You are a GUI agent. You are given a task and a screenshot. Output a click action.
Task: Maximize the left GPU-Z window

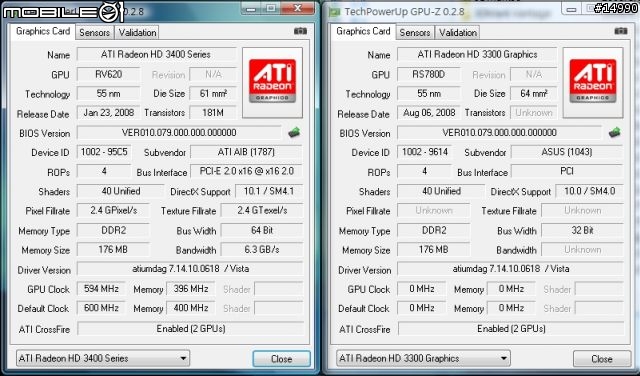(271, 8)
